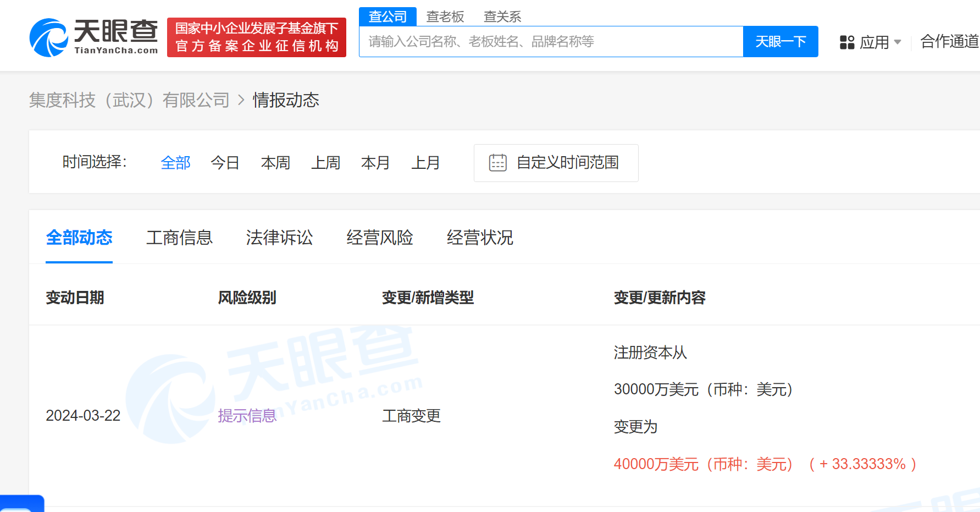980x512 pixels.
Task: Open the 合作通道 link
Action: (x=949, y=42)
